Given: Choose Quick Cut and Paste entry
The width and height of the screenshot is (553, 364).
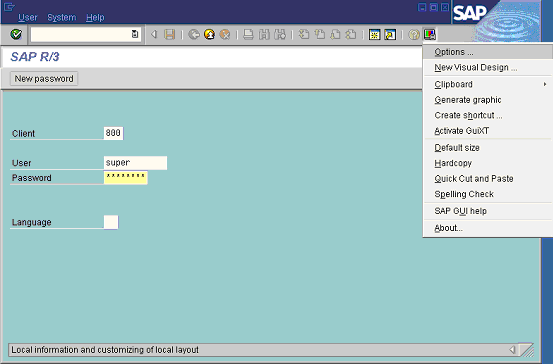Looking at the screenshot, I should click(x=487, y=179).
